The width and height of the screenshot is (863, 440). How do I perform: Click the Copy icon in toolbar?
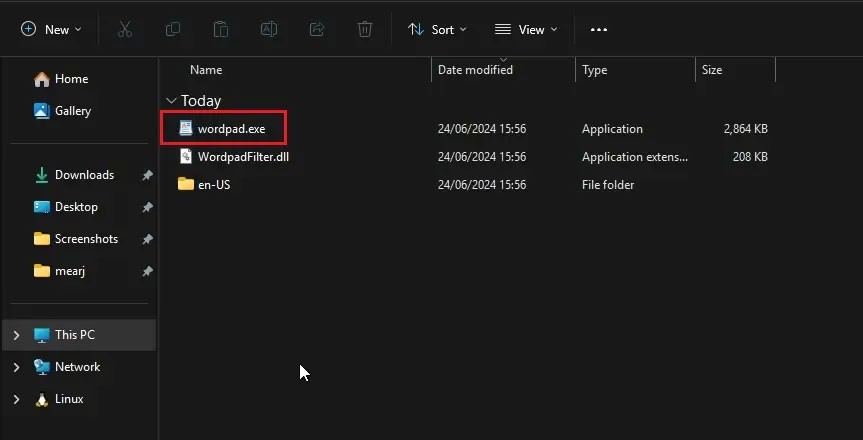173,30
